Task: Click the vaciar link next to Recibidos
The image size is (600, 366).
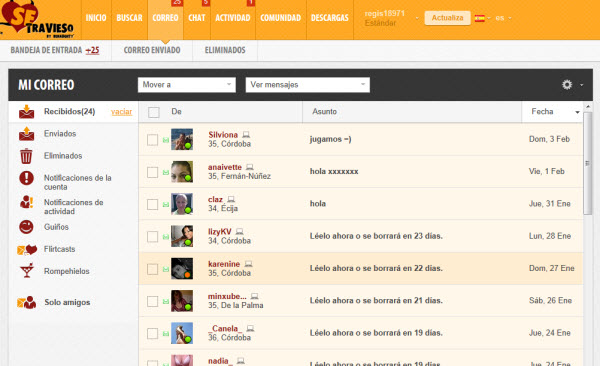Action: [121, 112]
